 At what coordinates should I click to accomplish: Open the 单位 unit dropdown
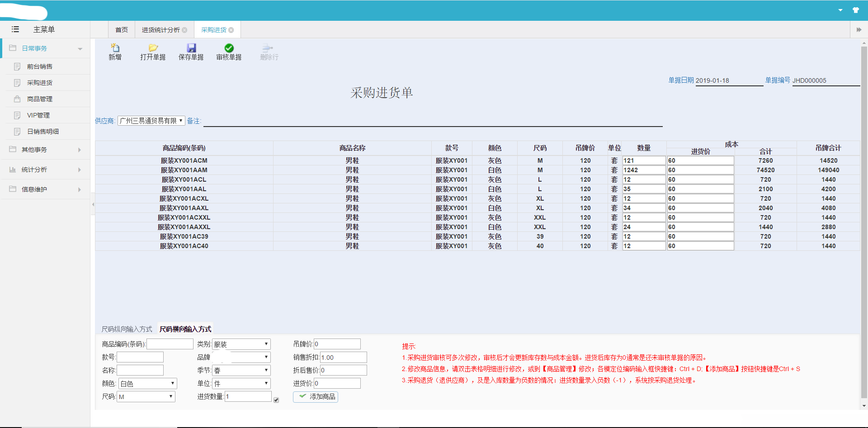click(241, 384)
